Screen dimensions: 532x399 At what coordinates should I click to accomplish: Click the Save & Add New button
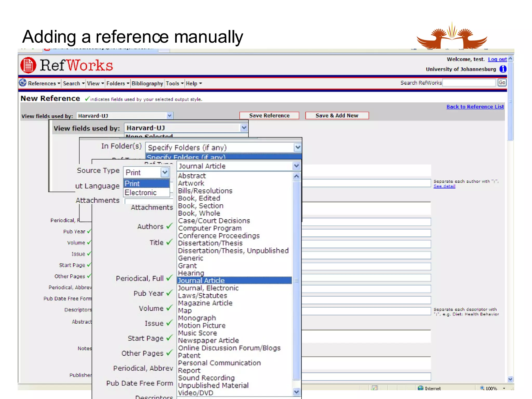(337, 116)
